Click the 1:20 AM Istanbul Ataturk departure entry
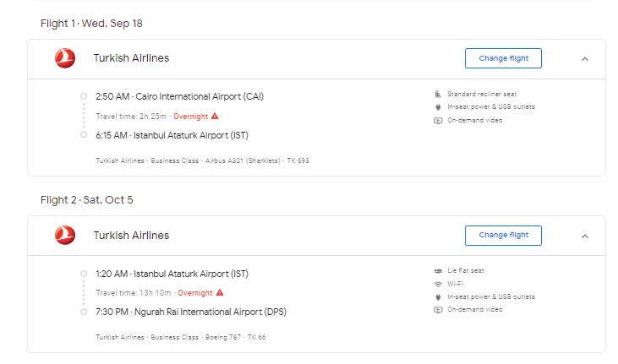Screen dimensions: 618x364 (x=172, y=274)
